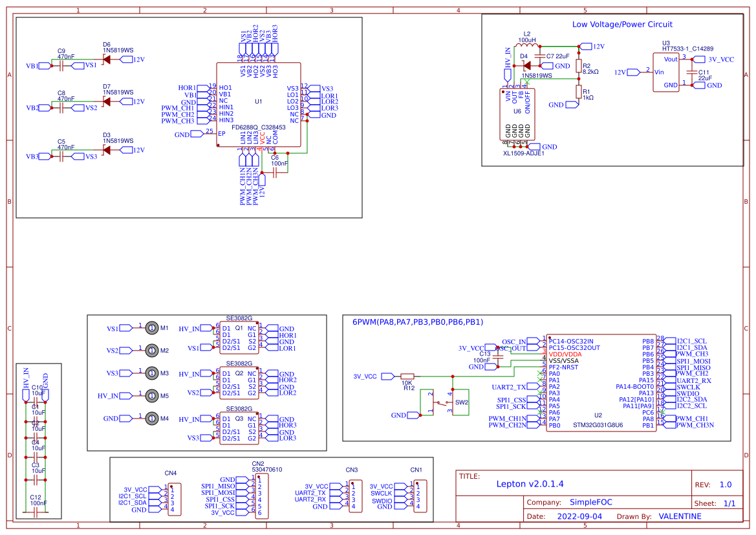Click the SimpleFOC company name in title block
Screen dimensions: 756x535
[590, 502]
